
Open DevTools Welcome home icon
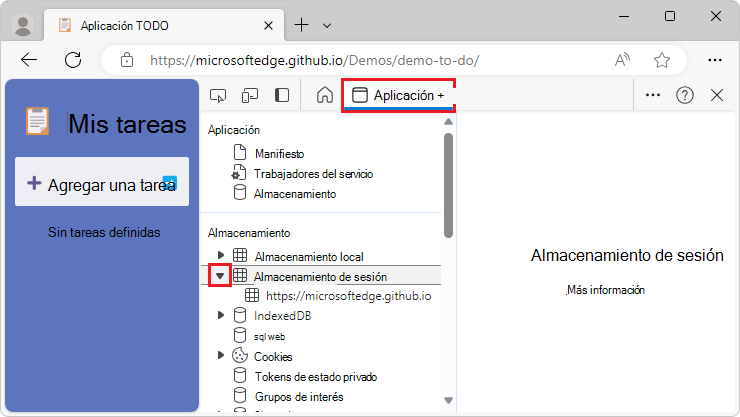point(325,95)
